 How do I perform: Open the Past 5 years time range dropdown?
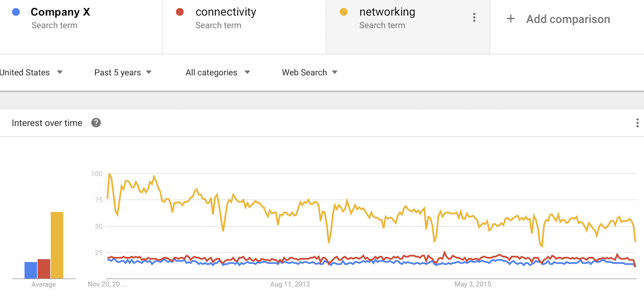click(x=123, y=72)
